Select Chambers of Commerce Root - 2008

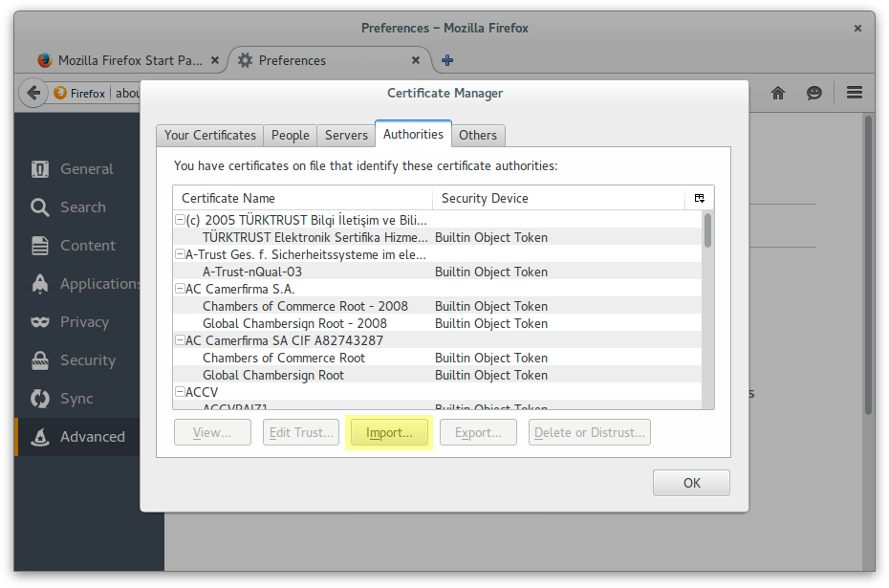(x=437, y=306)
